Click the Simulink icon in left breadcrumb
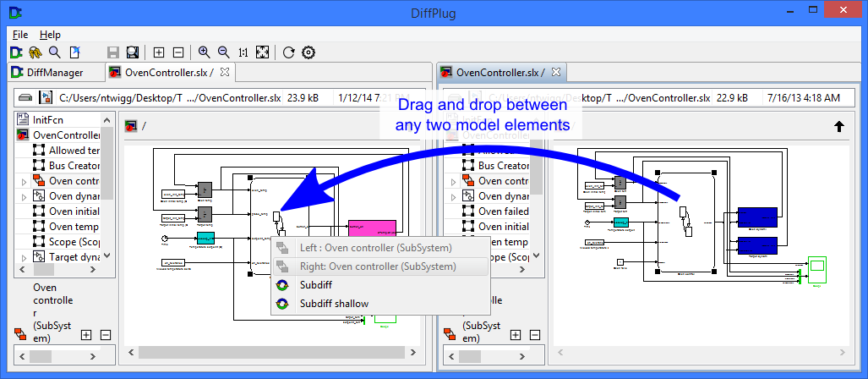The width and height of the screenshot is (868, 379). click(131, 126)
